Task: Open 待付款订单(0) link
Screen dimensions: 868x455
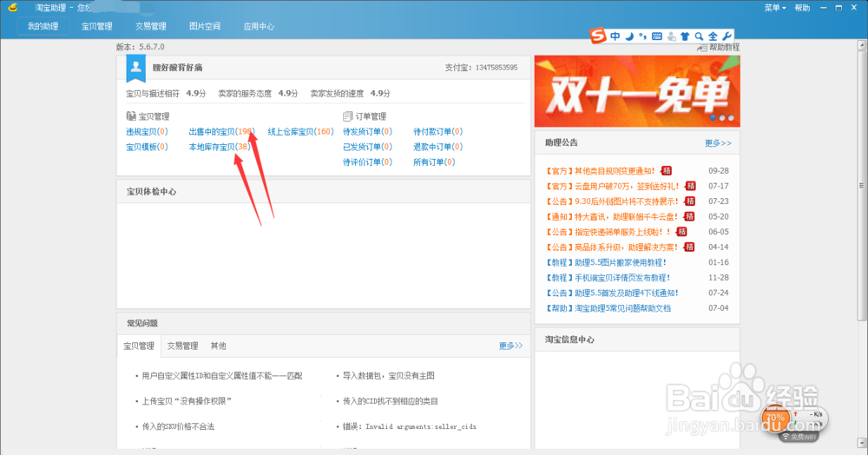Action: [437, 132]
